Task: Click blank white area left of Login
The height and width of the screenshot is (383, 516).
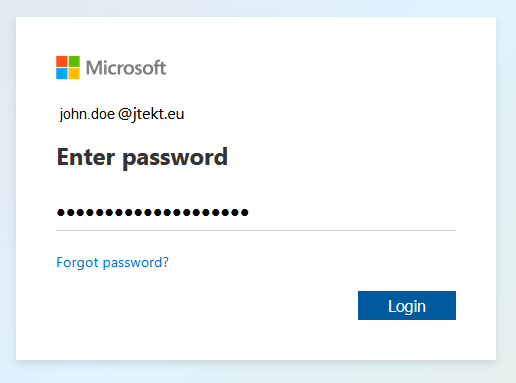Action: coord(207,305)
